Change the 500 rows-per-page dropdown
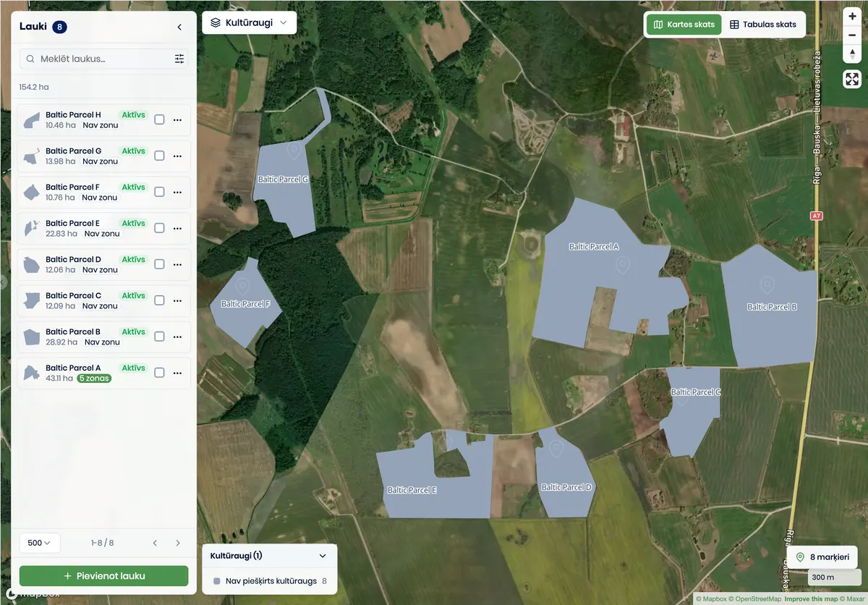This screenshot has width=868, height=605. coord(39,543)
